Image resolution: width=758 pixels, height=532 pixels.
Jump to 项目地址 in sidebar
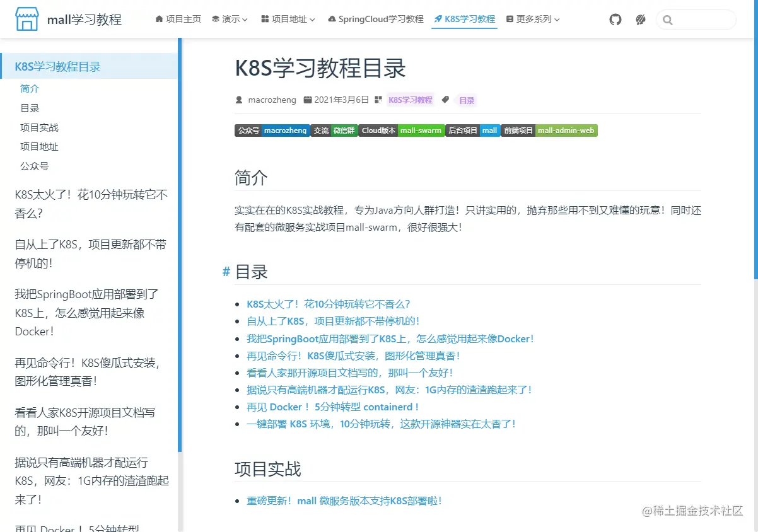[39, 146]
